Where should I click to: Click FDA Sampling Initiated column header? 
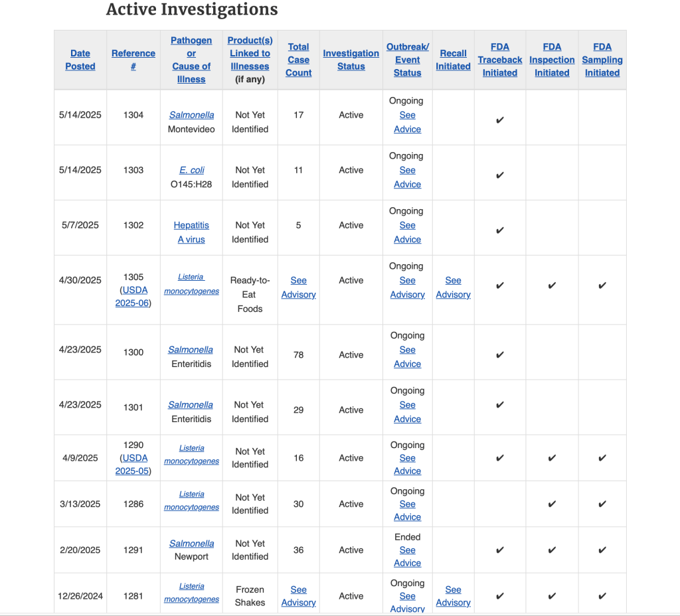602,60
